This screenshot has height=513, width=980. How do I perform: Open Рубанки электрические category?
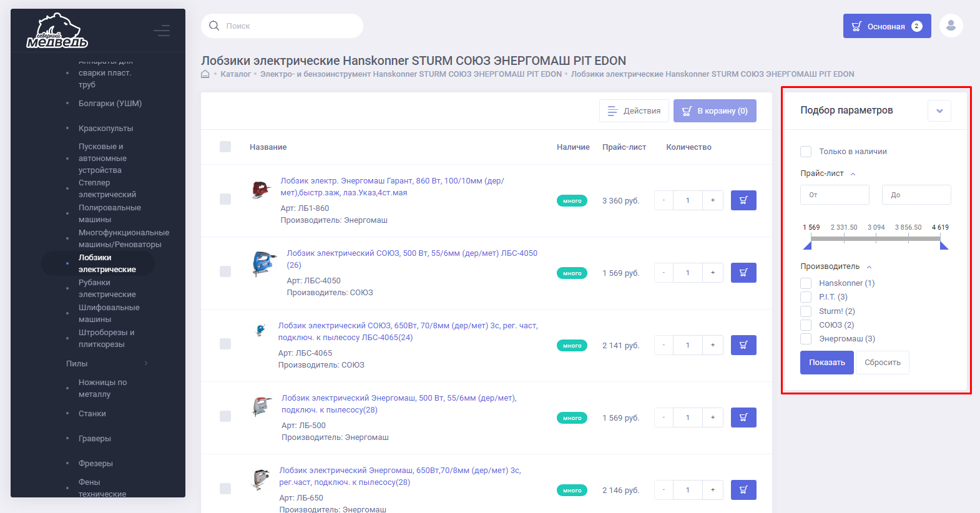pos(107,288)
